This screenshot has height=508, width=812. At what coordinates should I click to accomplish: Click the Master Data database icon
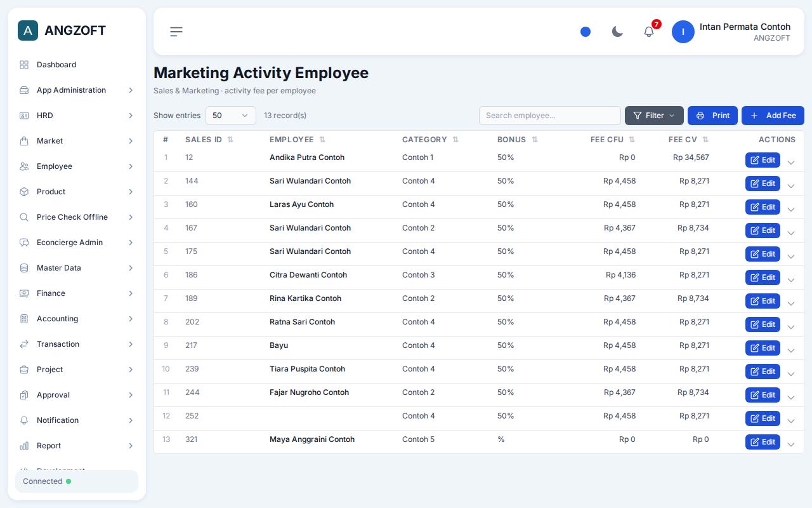click(24, 268)
